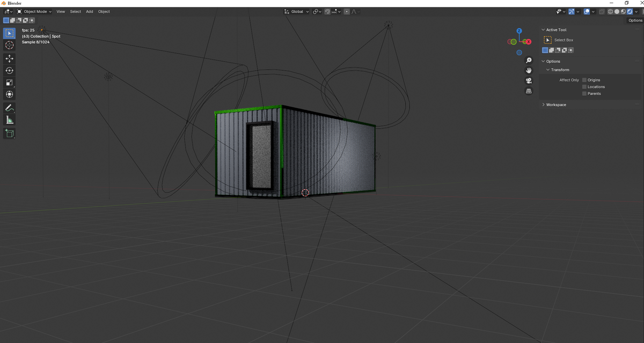Click the '(63) Collection | Spot' text
This screenshot has height=343, width=644.
[41, 36]
